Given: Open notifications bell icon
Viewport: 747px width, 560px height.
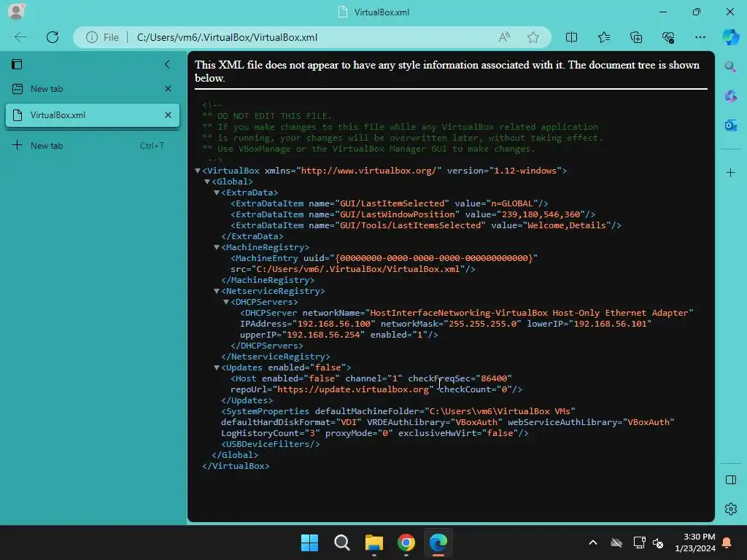Looking at the screenshot, I should 727,542.
